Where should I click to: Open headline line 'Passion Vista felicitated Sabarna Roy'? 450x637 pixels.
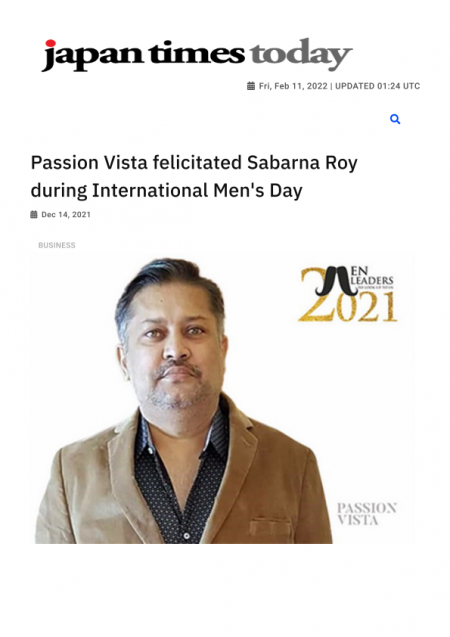[x=194, y=162]
